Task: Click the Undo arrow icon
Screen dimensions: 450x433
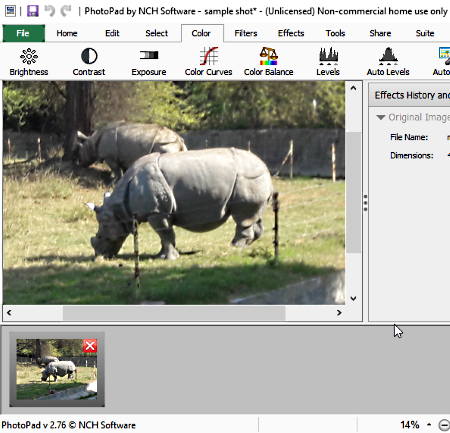Action: pos(50,11)
